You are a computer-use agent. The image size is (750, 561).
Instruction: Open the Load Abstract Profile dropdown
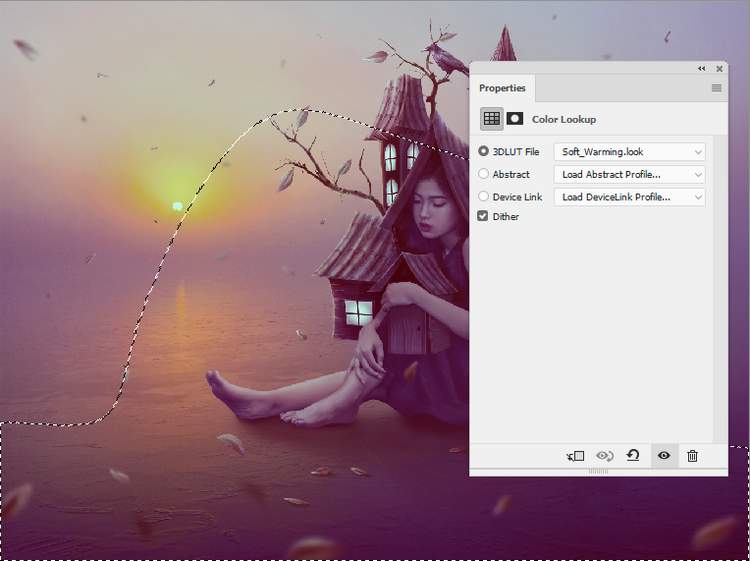[x=629, y=174]
